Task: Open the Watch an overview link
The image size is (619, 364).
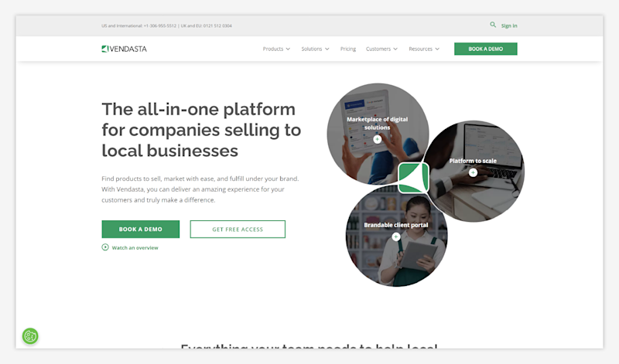Action: pyautogui.click(x=135, y=247)
